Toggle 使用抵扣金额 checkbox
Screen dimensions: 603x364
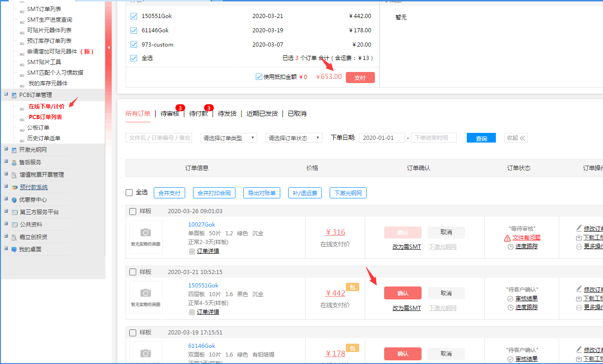(x=259, y=77)
